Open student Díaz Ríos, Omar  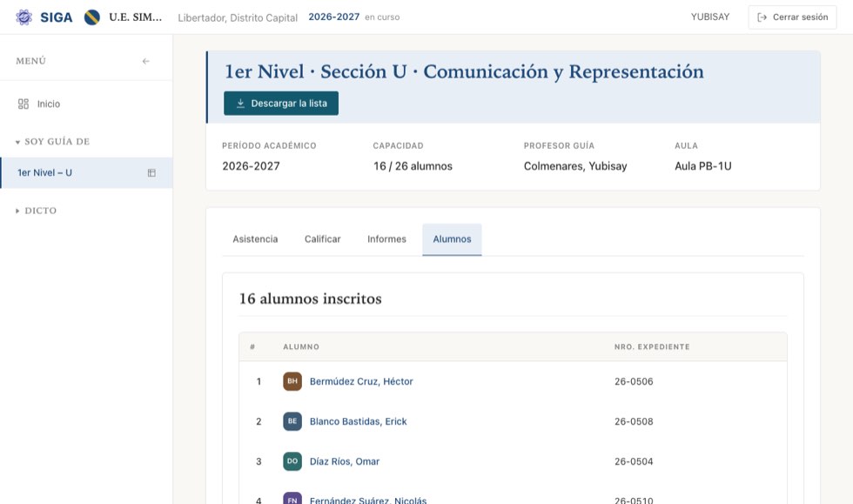345,461
